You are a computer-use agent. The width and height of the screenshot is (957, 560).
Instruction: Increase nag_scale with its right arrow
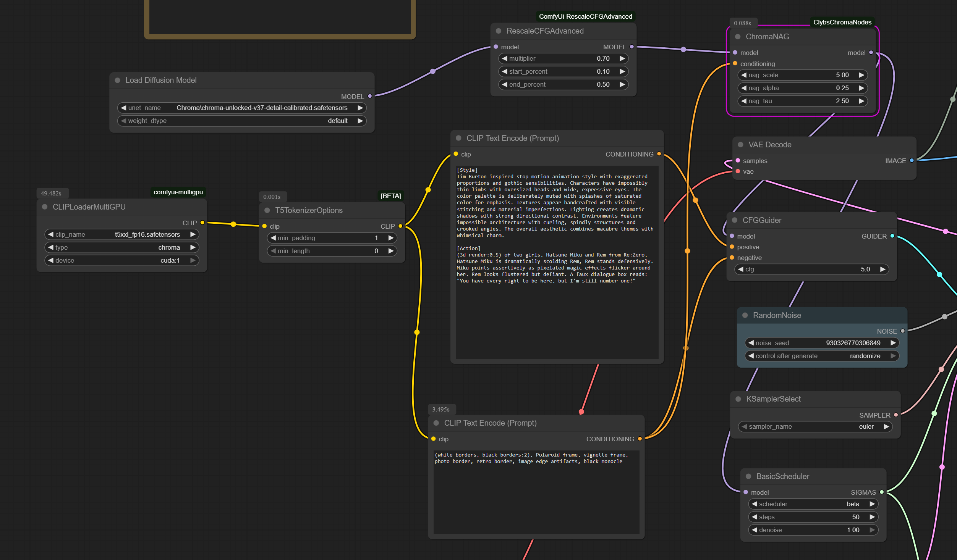pos(861,75)
